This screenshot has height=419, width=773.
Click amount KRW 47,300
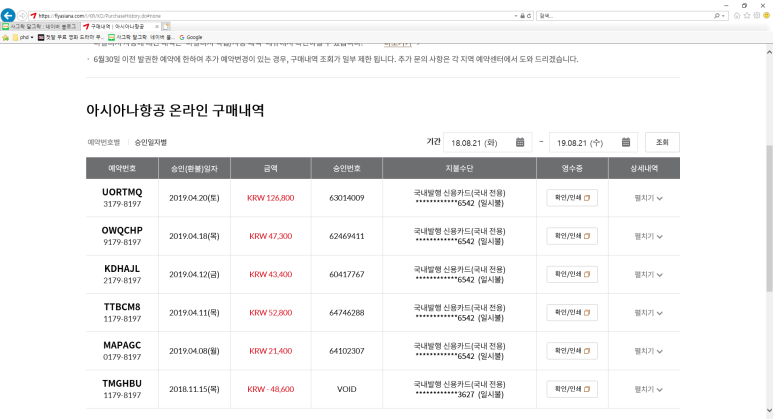271,236
